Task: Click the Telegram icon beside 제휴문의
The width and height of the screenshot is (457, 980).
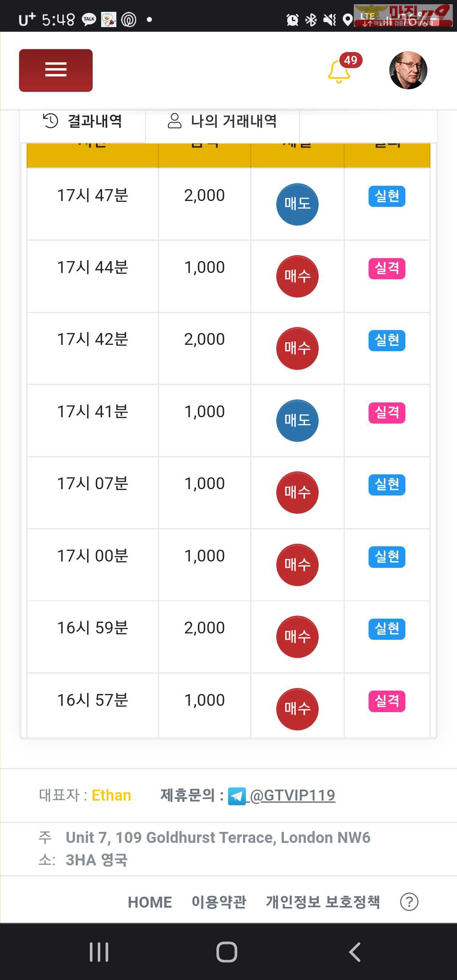Action: click(x=237, y=796)
